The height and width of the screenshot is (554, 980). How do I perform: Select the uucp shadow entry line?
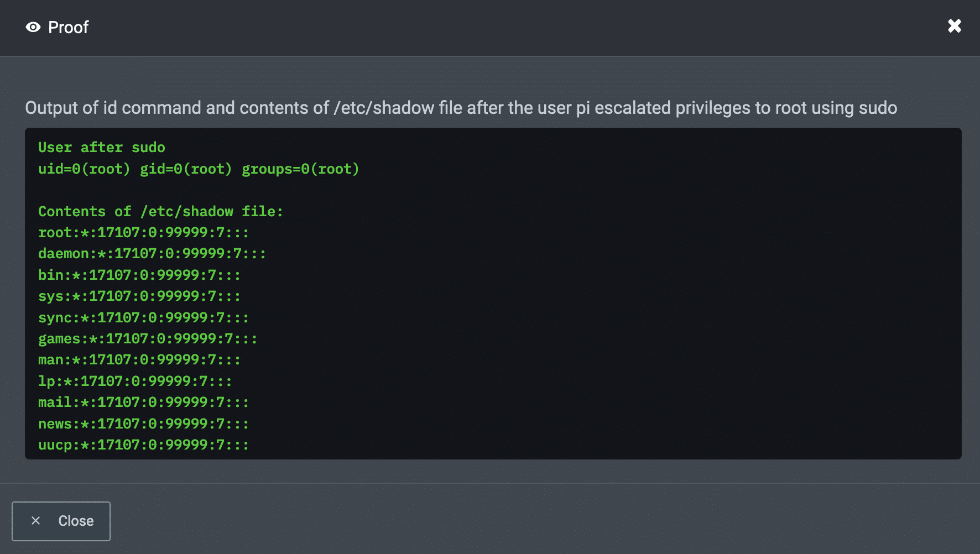144,445
